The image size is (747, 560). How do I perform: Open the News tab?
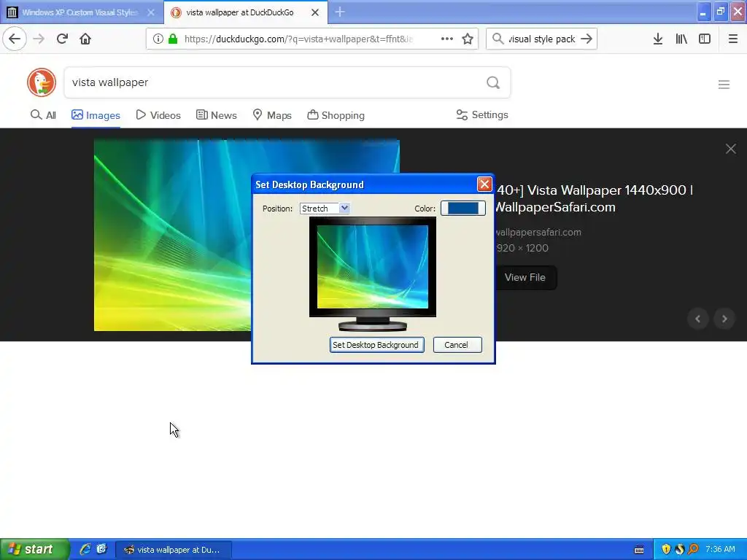point(216,115)
